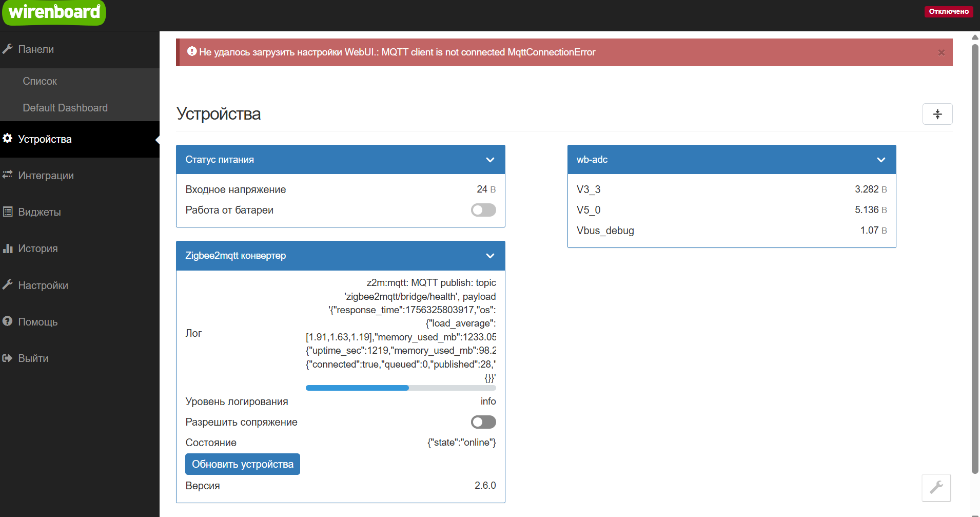Click the question mark icon beside Помощь
Viewport: 980px width, 517px height.
click(x=8, y=321)
